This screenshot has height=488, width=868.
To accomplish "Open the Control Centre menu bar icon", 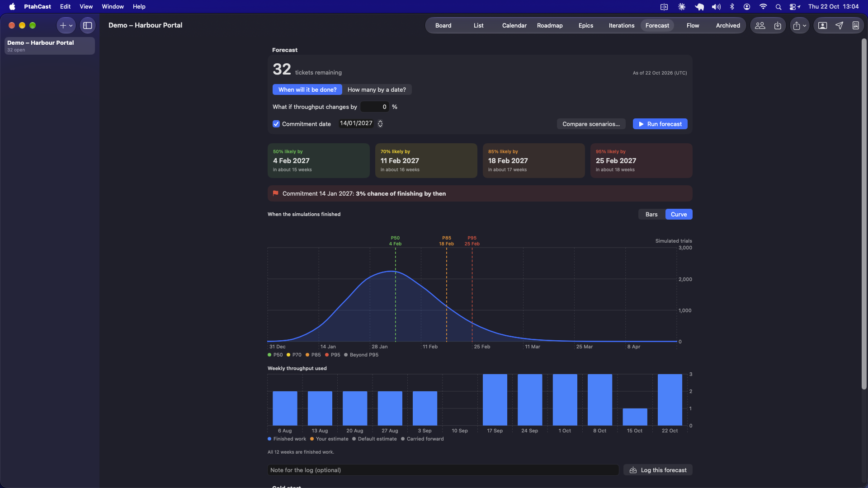I will point(794,7).
